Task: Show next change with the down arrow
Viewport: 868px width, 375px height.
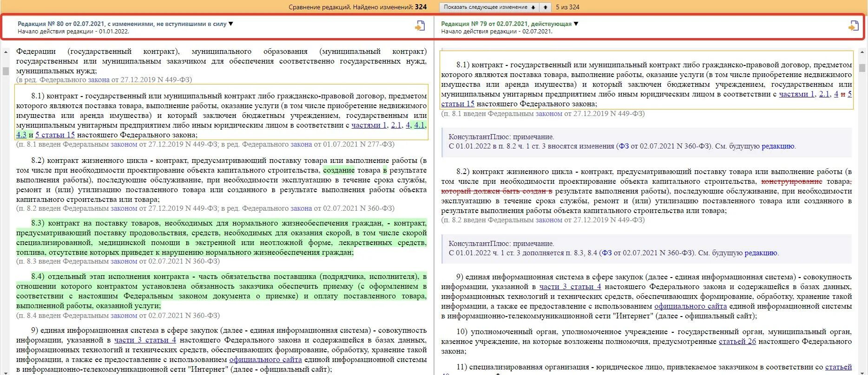Action: click(x=533, y=7)
